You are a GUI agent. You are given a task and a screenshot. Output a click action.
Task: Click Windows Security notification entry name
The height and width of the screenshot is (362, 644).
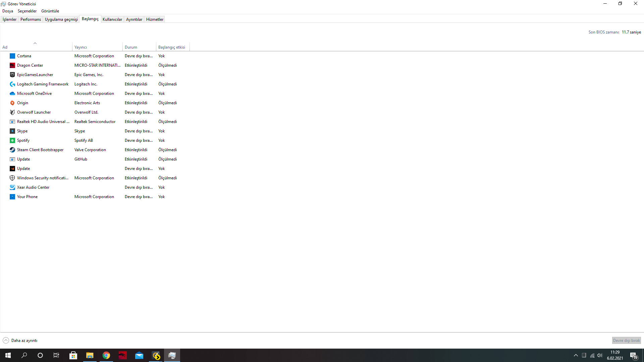[43, 178]
